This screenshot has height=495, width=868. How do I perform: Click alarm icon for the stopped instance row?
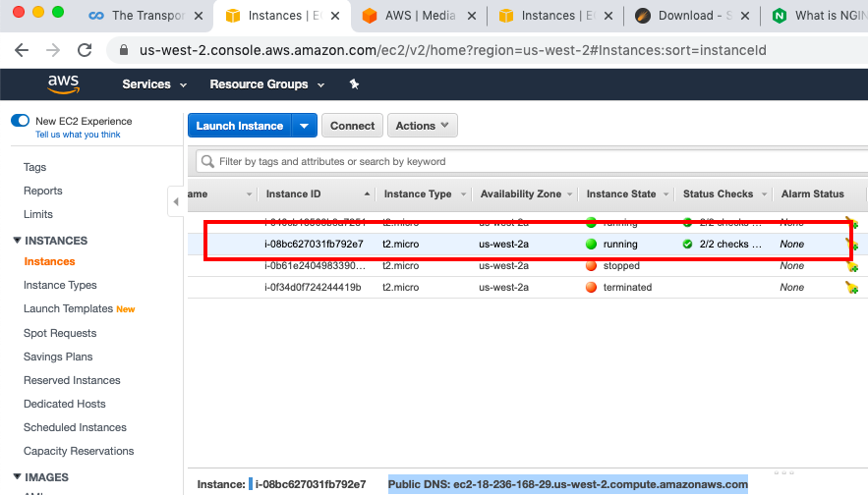[851, 266]
